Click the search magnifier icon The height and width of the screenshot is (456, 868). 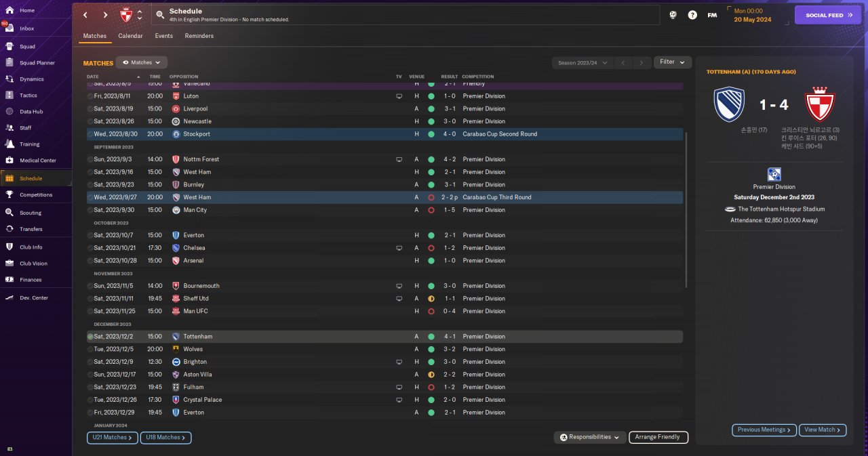click(x=160, y=14)
